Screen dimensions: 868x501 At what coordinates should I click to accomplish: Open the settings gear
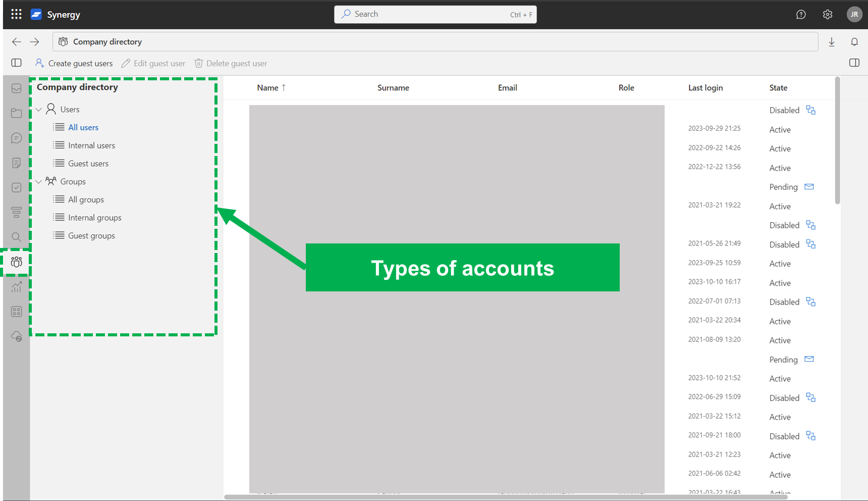828,15
